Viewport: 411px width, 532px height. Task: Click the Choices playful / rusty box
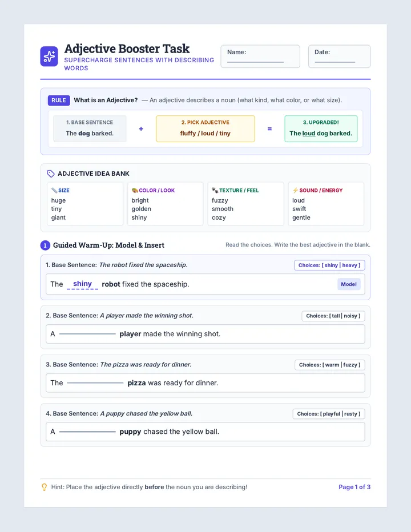tap(329, 414)
